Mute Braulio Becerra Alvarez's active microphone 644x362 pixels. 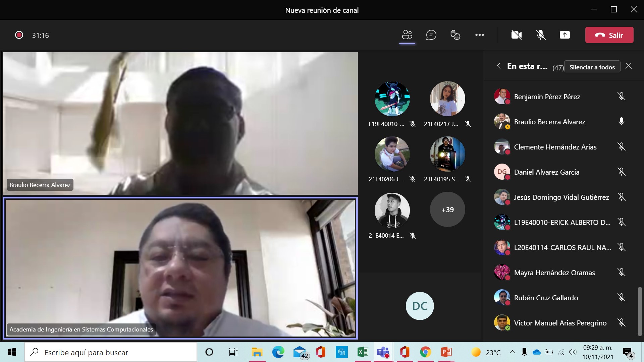point(622,122)
